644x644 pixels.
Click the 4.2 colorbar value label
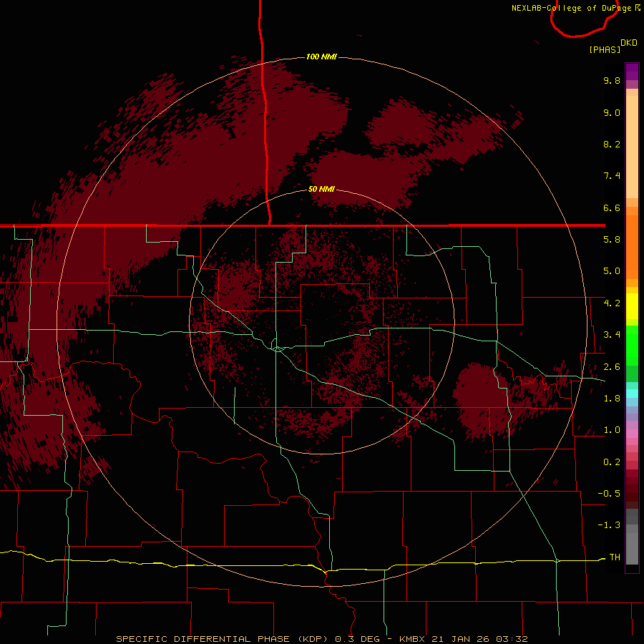pyautogui.click(x=612, y=303)
